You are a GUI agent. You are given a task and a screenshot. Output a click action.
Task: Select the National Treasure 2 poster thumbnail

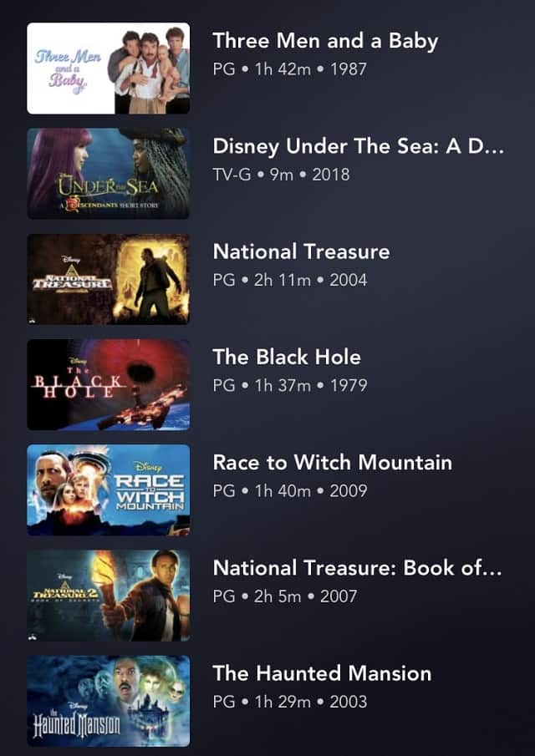tap(108, 595)
